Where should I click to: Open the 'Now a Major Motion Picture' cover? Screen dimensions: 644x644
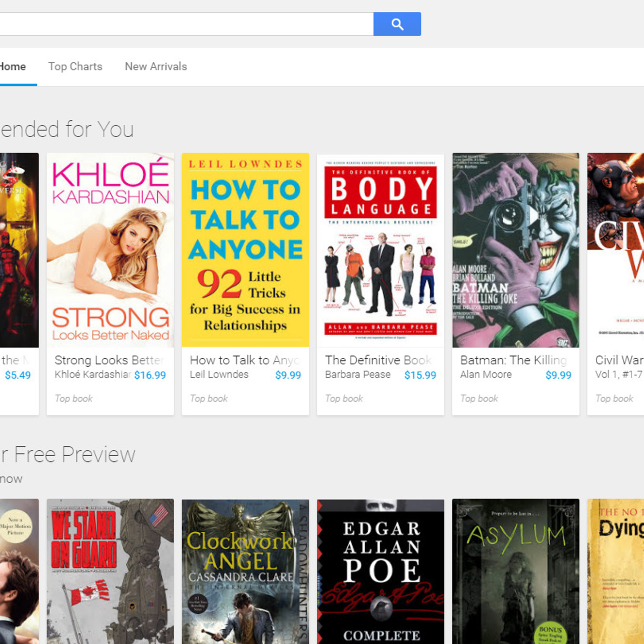[19, 572]
